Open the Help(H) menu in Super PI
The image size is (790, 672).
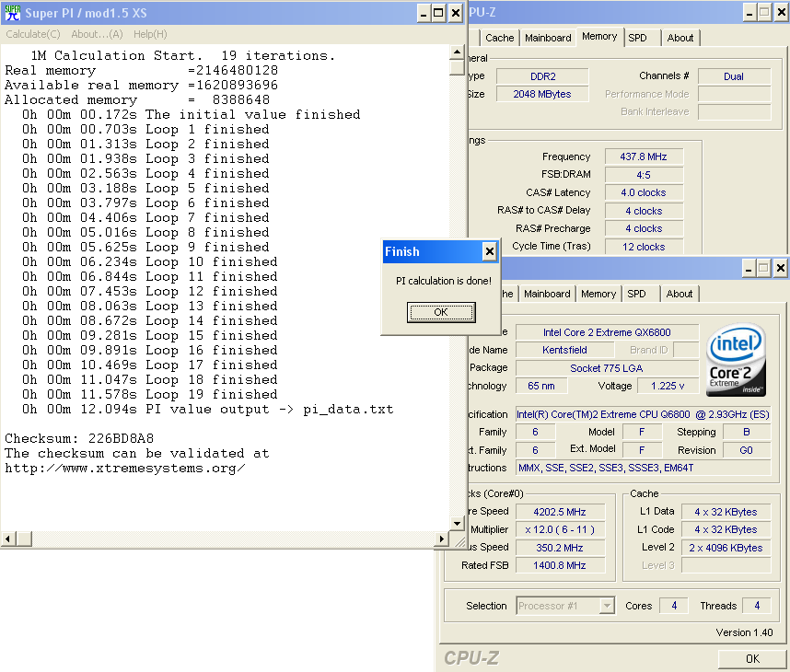tap(150, 34)
